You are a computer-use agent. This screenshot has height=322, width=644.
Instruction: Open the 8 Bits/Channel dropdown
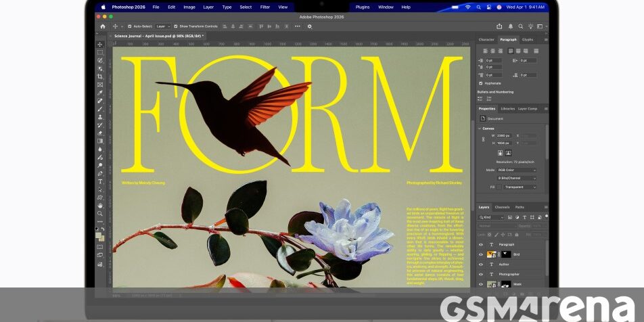516,179
